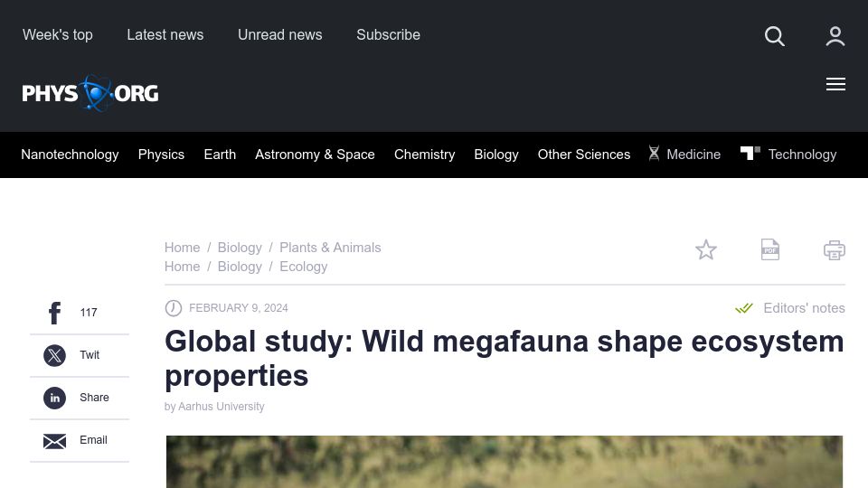Click Biology in Ecology breadcrumb row
The height and width of the screenshot is (488, 868).
click(240, 266)
